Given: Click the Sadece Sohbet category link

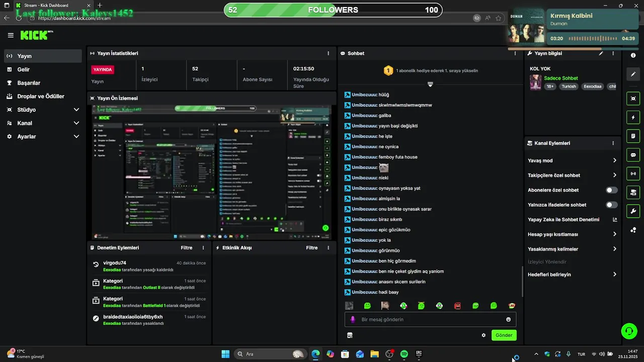Looking at the screenshot, I should pyautogui.click(x=561, y=78).
